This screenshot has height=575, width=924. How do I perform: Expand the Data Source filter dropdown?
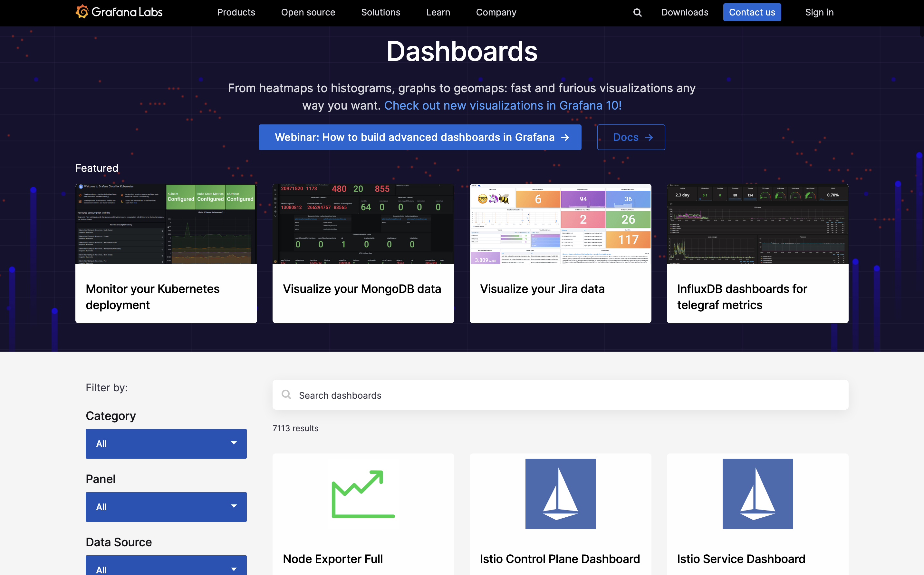click(166, 567)
